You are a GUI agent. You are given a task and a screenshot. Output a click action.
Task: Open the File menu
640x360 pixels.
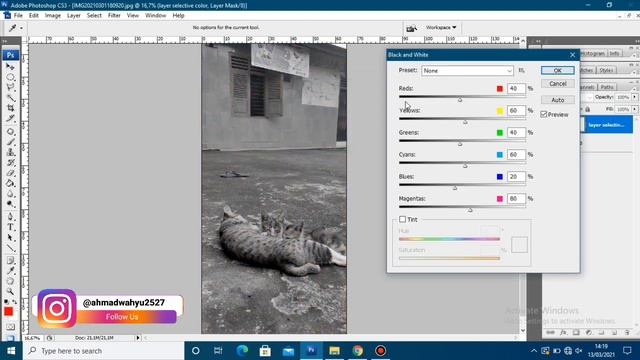point(18,16)
